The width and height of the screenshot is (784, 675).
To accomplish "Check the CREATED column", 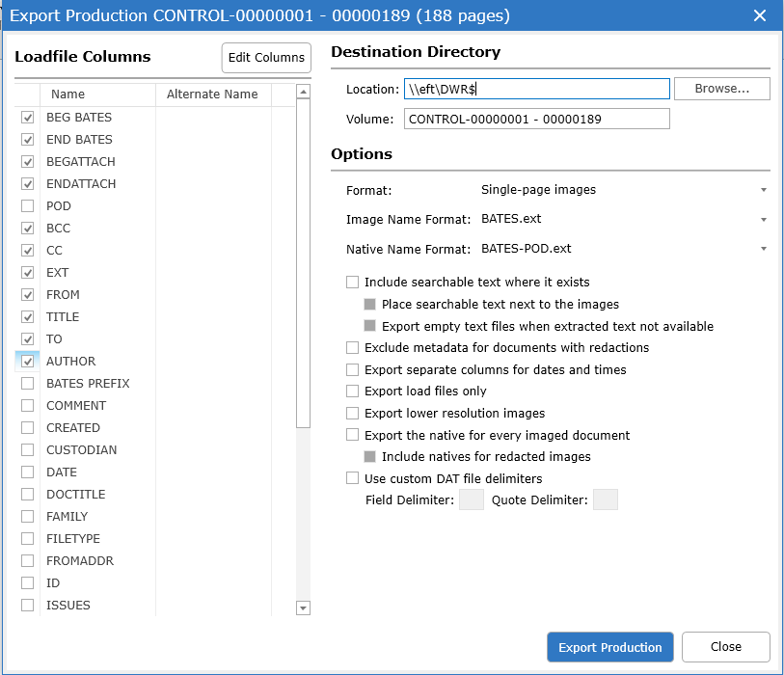I will [x=28, y=427].
